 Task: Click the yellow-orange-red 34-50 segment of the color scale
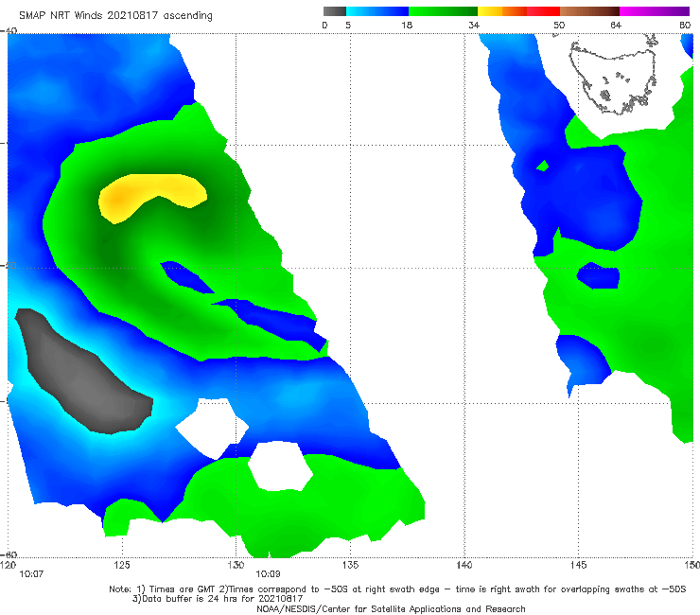[x=518, y=11]
